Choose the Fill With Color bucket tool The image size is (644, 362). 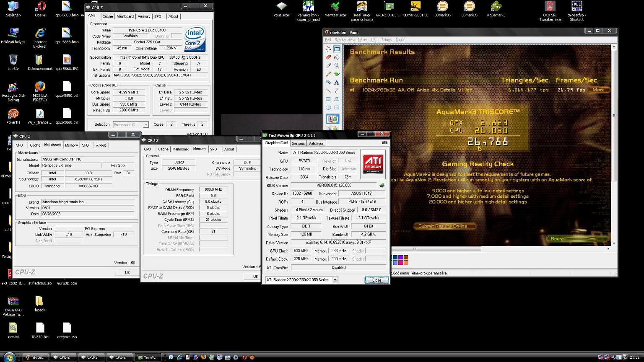tap(337, 57)
